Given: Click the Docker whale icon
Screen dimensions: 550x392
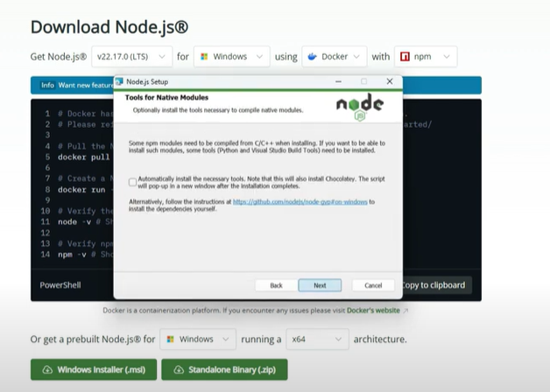Looking at the screenshot, I should [312, 56].
